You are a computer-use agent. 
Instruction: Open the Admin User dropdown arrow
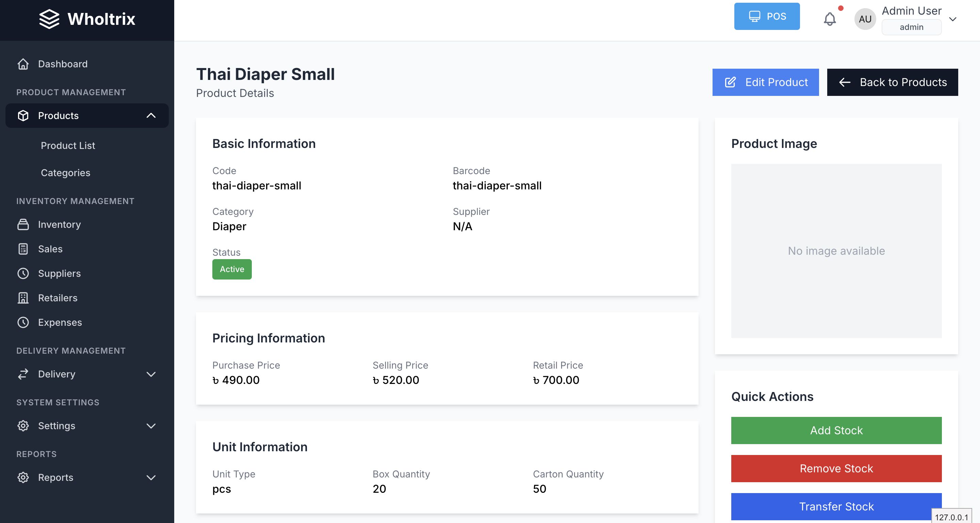pos(953,19)
